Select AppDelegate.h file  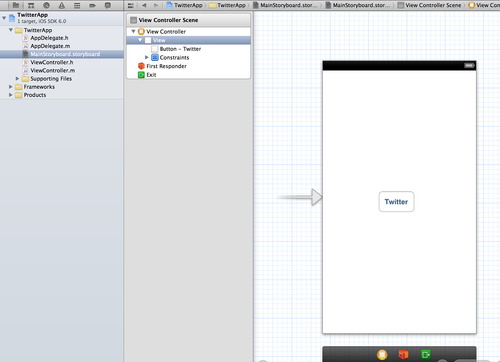tap(49, 38)
